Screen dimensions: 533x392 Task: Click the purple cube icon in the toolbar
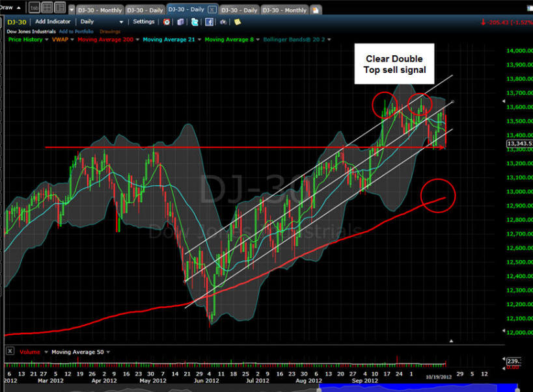click(180, 22)
